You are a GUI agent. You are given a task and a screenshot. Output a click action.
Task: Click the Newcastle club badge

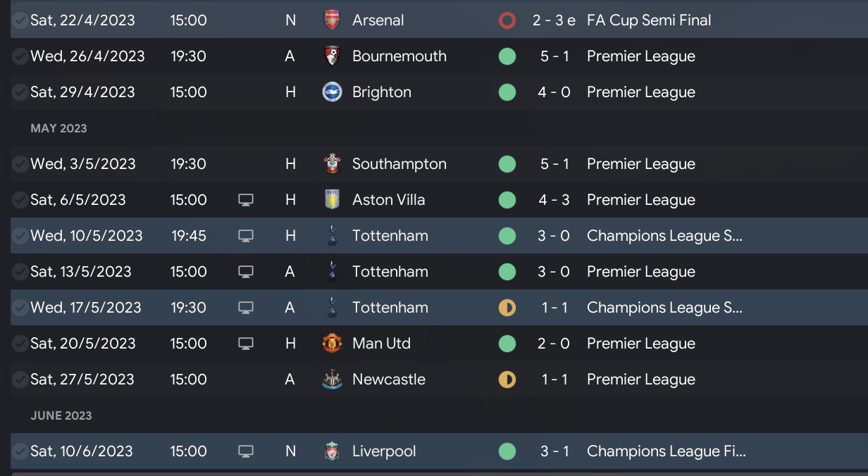point(331,380)
